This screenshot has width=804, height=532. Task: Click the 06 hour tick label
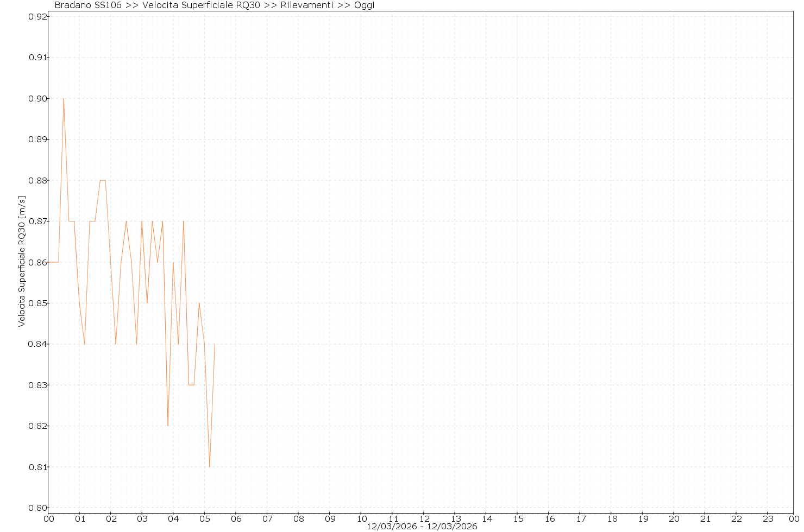coord(236,519)
